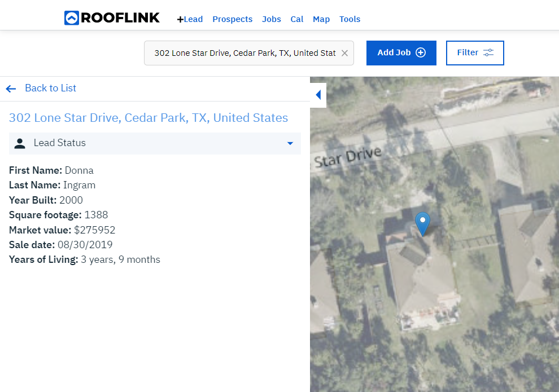The height and width of the screenshot is (392, 559).
Task: Click the Back to List link
Action: click(x=50, y=89)
